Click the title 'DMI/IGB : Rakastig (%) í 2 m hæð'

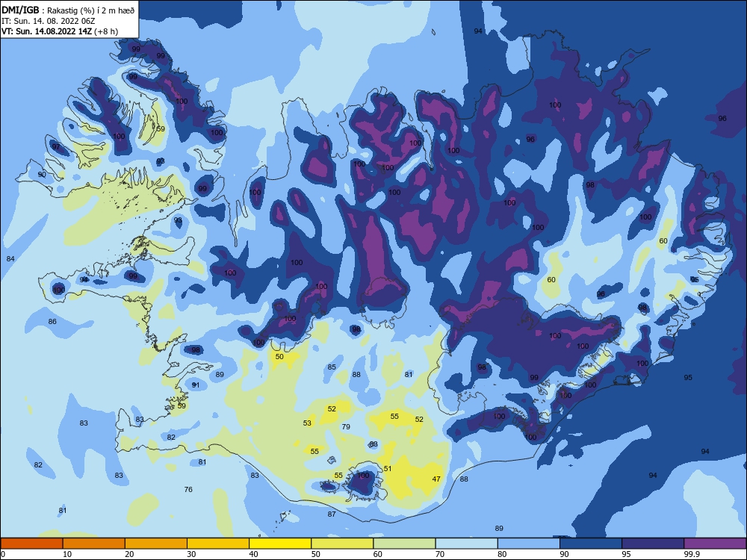(x=68, y=10)
